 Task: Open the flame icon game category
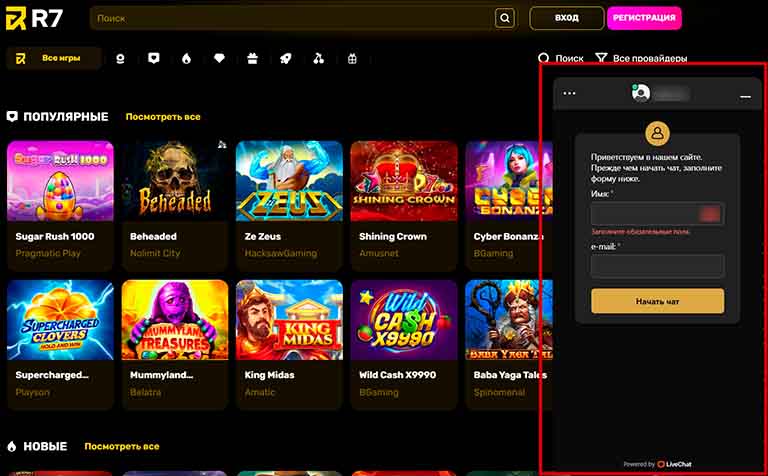(186, 59)
